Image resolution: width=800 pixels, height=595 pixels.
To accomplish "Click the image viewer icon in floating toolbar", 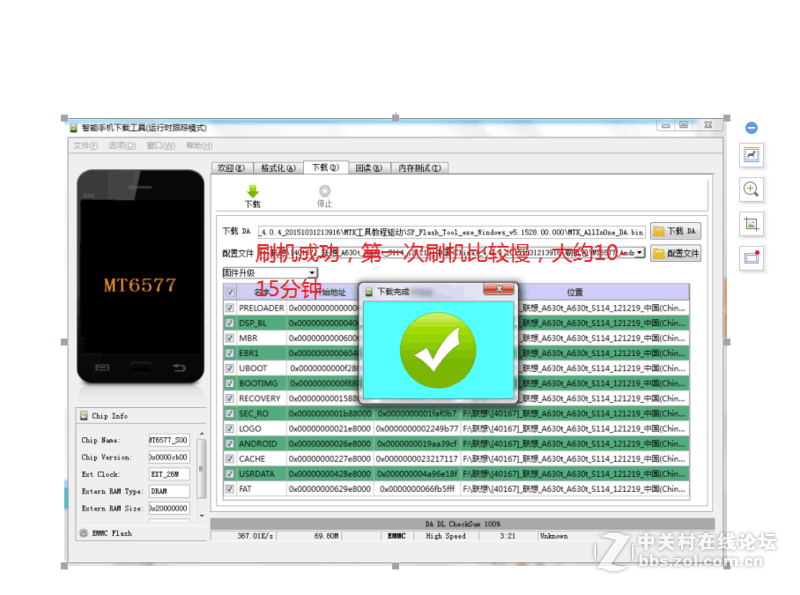I will [751, 155].
